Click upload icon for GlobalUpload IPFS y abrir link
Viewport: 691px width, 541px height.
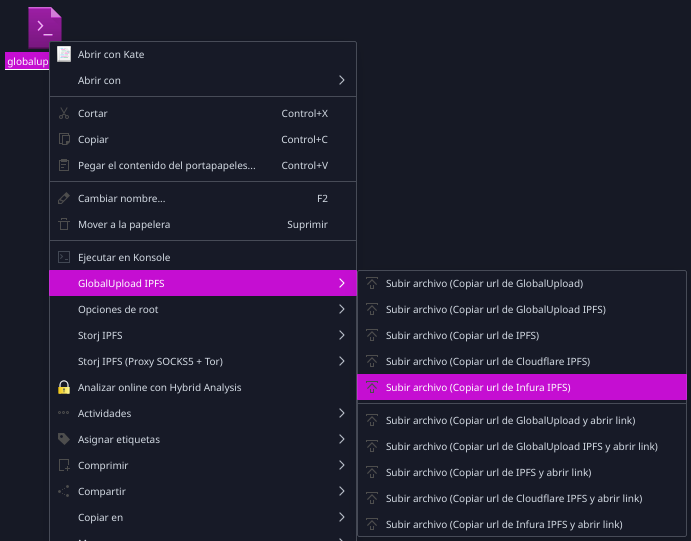pos(372,446)
